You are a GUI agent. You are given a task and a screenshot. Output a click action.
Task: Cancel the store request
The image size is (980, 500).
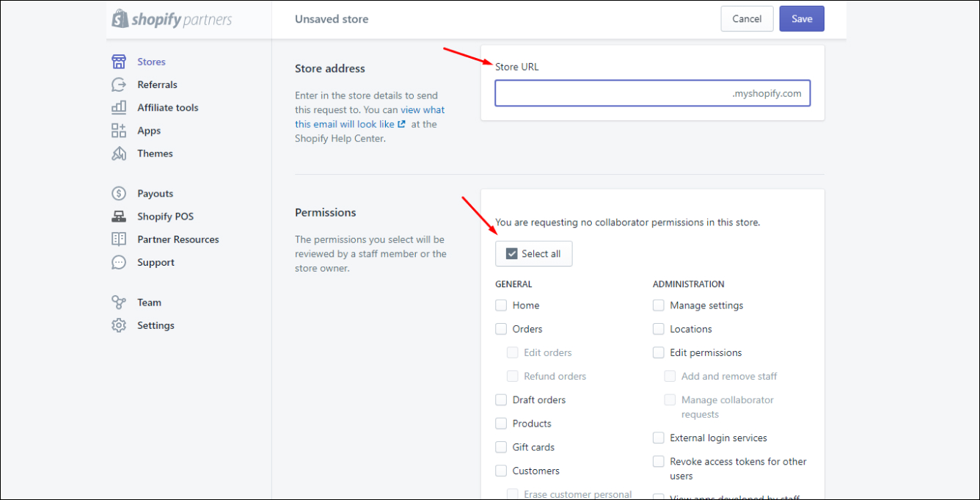click(747, 19)
